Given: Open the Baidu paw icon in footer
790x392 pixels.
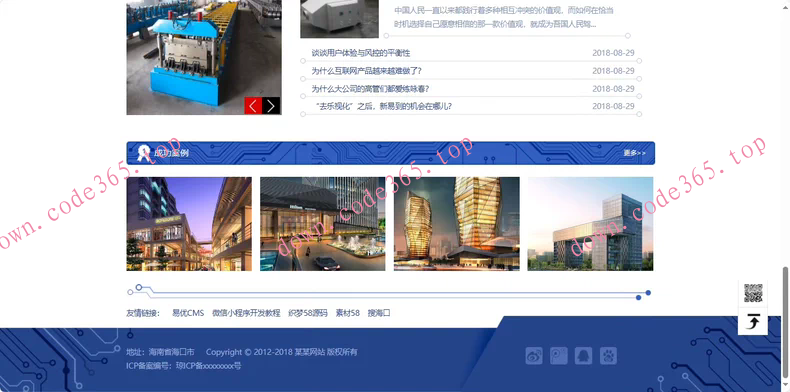Looking at the screenshot, I should (x=608, y=356).
